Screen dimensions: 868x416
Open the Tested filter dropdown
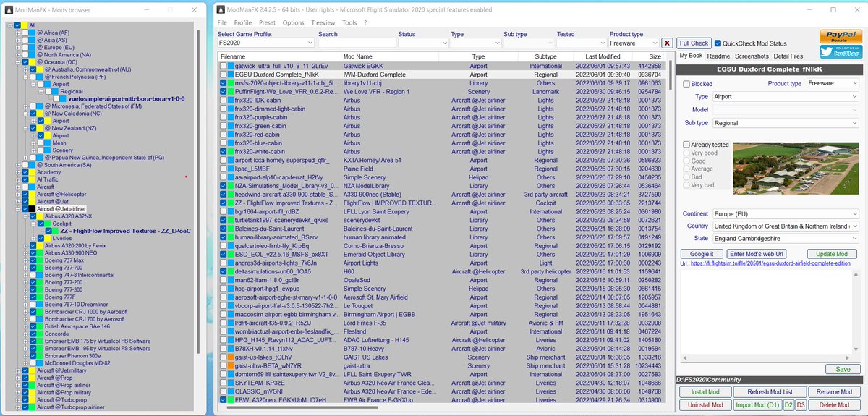point(580,43)
